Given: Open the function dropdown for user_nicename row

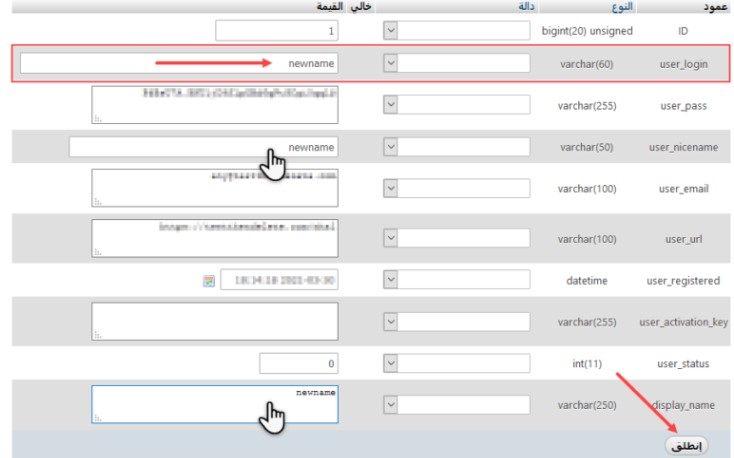Looking at the screenshot, I should [456, 147].
